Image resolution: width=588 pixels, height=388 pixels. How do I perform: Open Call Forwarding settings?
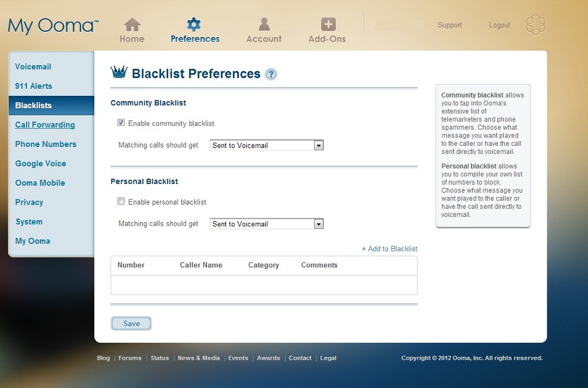pos(45,125)
